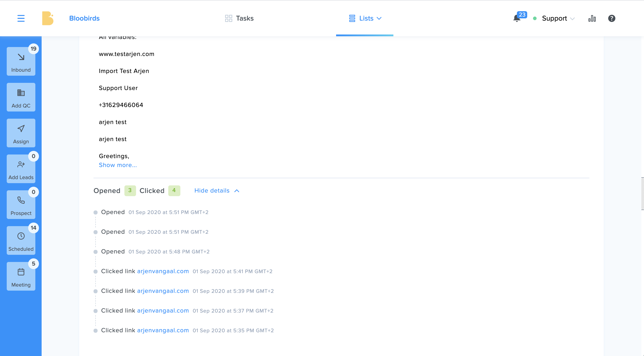
Task: Click Show more... to expand email
Action: point(118,165)
